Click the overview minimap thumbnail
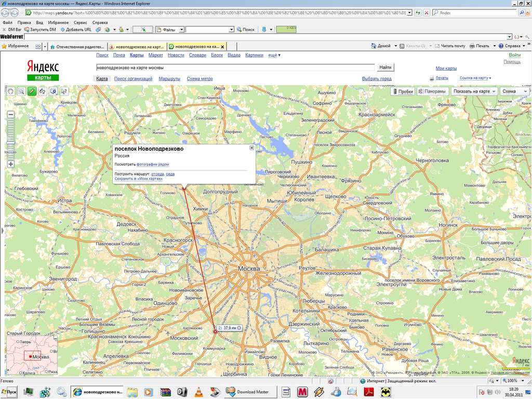The width and height of the screenshot is (532, 399). point(32,355)
